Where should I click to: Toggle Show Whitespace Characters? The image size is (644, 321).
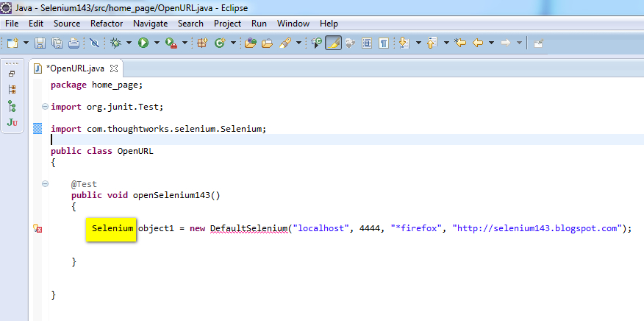[x=384, y=43]
